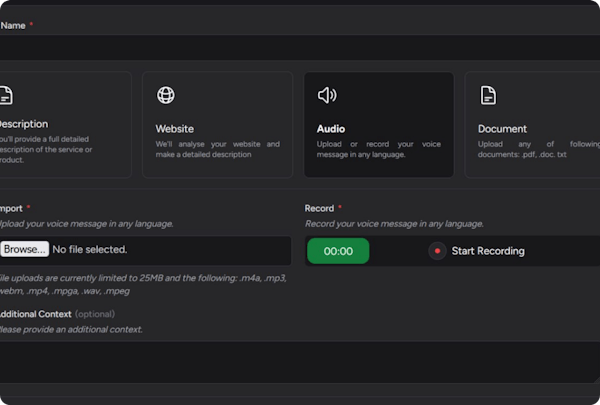The height and width of the screenshot is (405, 600).
Task: Select the Audio source title
Action: [331, 129]
